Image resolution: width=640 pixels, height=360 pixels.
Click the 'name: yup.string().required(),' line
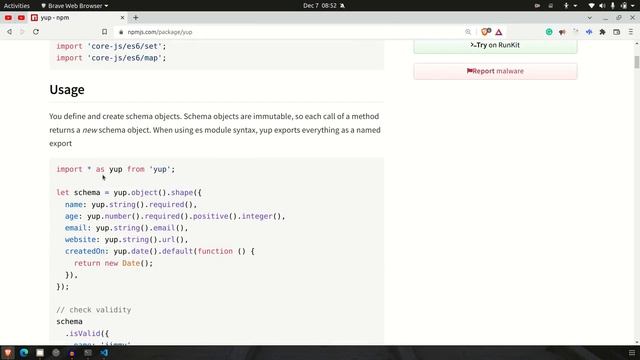[131, 204]
